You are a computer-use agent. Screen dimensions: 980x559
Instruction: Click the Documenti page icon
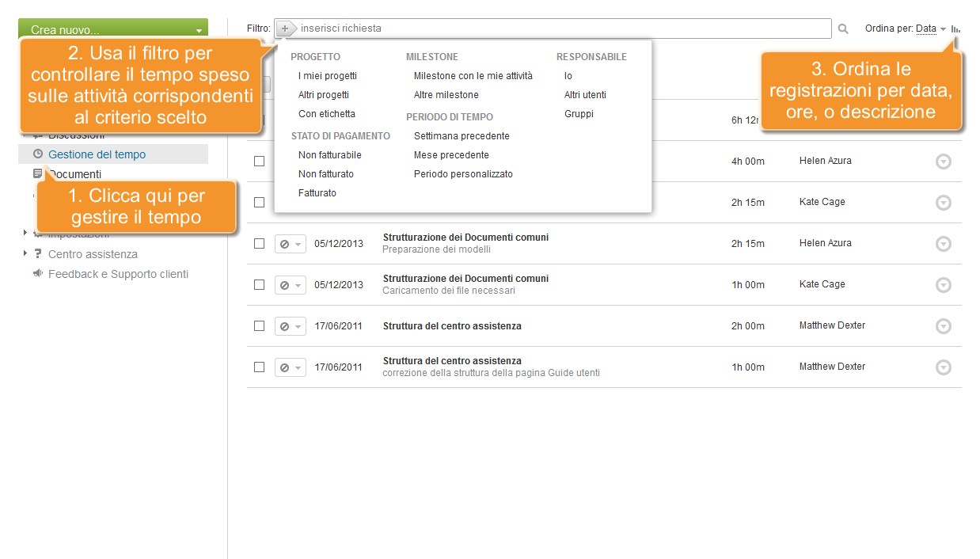[38, 173]
